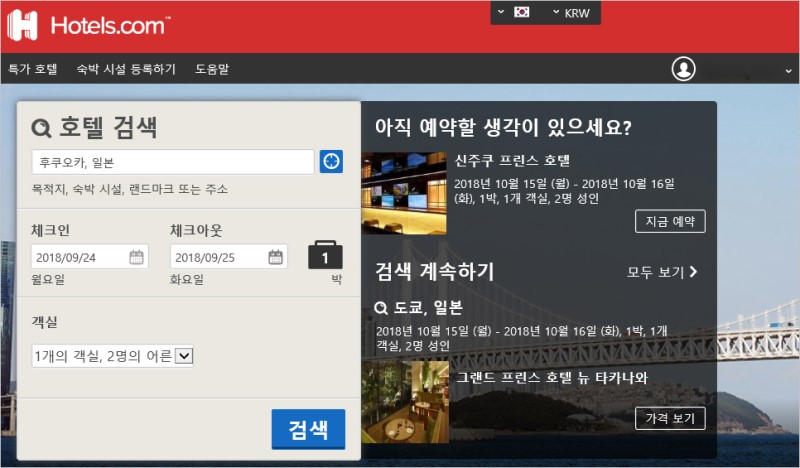Open the 그랜드 프린스 호텔 뉴 타카나와 link
The height and width of the screenshot is (468, 800).
point(552,378)
